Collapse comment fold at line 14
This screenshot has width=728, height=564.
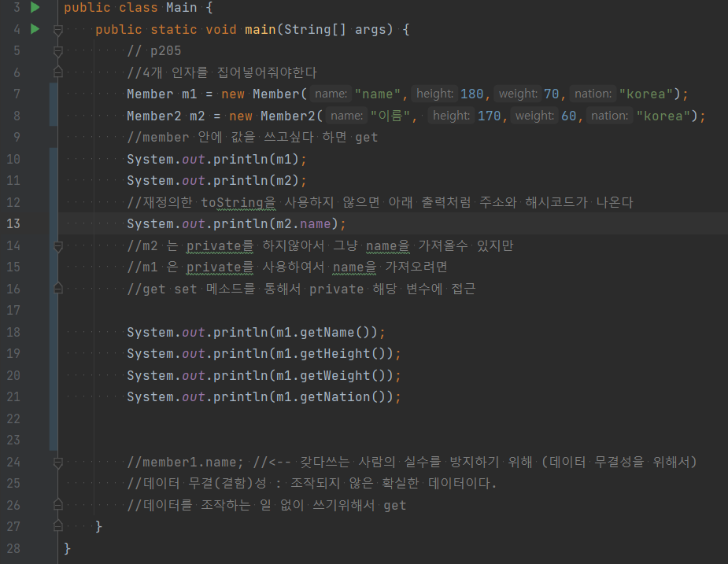click(58, 246)
